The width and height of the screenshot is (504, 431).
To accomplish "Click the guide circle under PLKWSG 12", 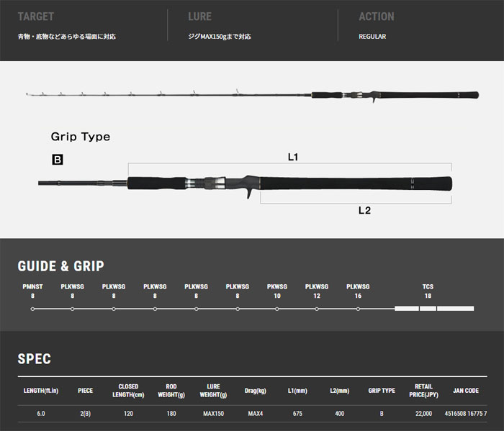I will [317, 309].
